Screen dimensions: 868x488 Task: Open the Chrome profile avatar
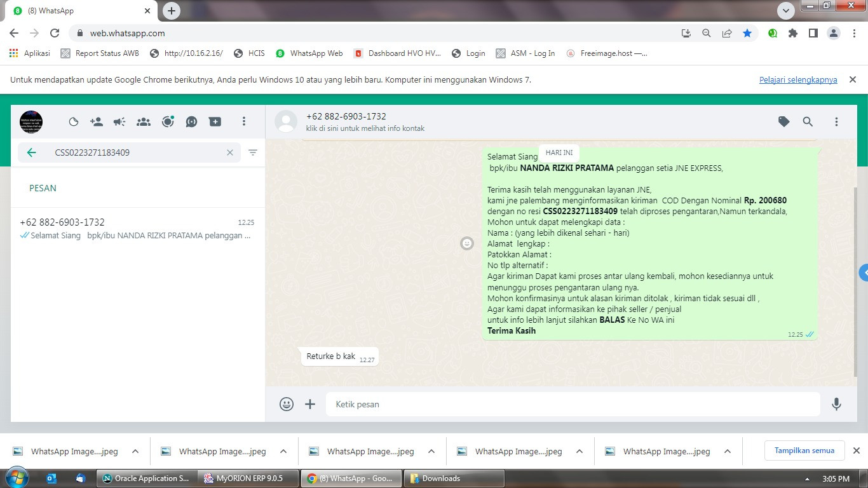click(834, 33)
